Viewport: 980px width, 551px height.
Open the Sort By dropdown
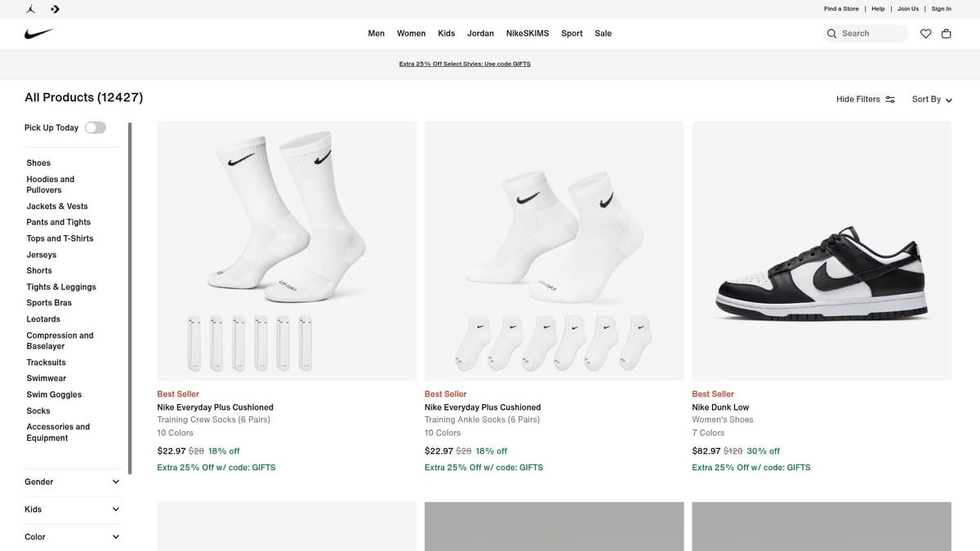(931, 99)
